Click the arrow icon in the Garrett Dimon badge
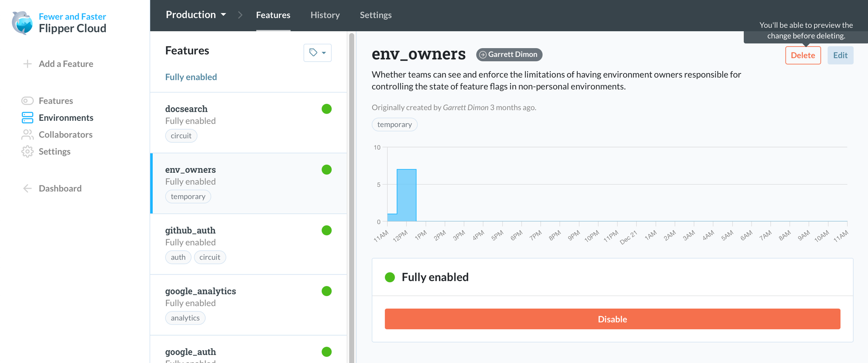 pos(483,55)
